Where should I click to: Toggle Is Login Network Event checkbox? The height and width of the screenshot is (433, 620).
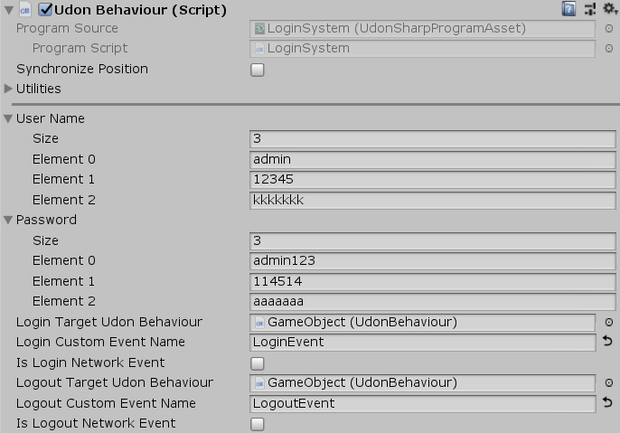[257, 363]
